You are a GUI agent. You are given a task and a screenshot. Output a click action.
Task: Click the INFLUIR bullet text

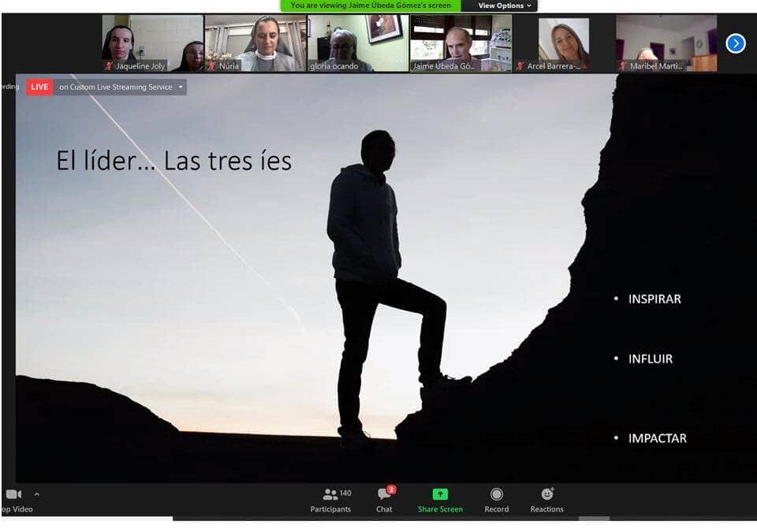(x=651, y=359)
